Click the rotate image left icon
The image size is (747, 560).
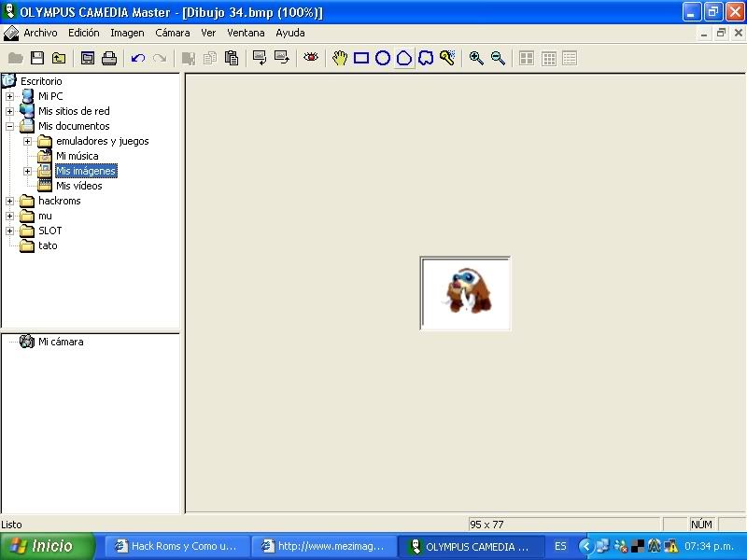[261, 58]
